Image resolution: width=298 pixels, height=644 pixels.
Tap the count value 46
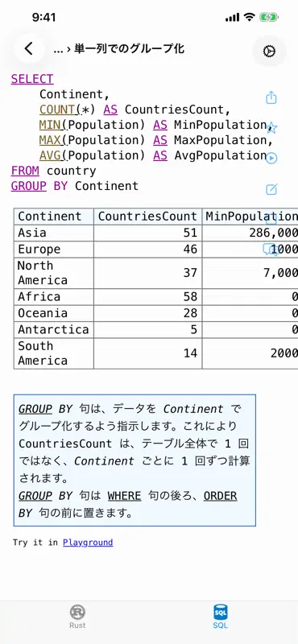(190, 250)
